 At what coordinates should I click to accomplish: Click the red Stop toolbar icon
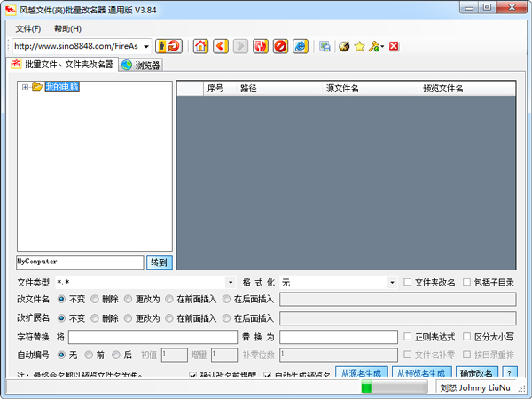[x=280, y=46]
